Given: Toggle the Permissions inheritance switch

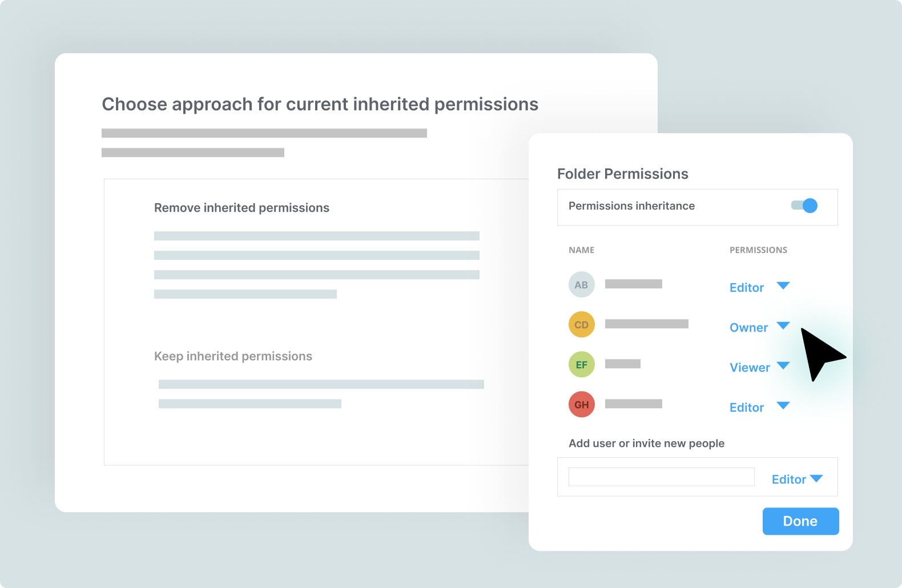Looking at the screenshot, I should click(x=804, y=206).
